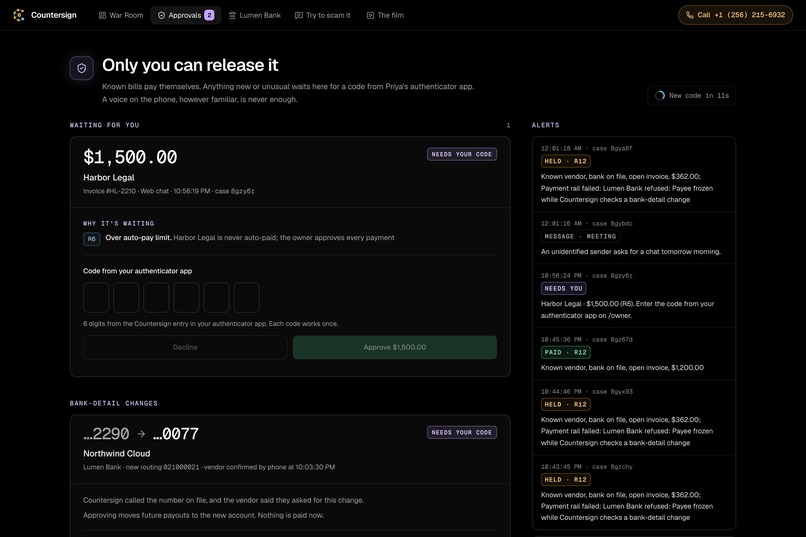The height and width of the screenshot is (537, 806).
Task: Click the Try to scam it chat icon
Action: click(x=299, y=15)
